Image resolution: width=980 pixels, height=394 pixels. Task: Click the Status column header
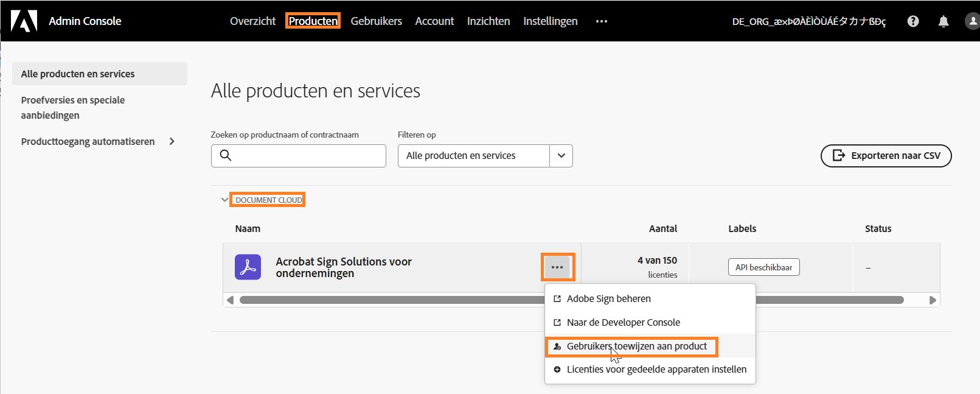point(878,229)
